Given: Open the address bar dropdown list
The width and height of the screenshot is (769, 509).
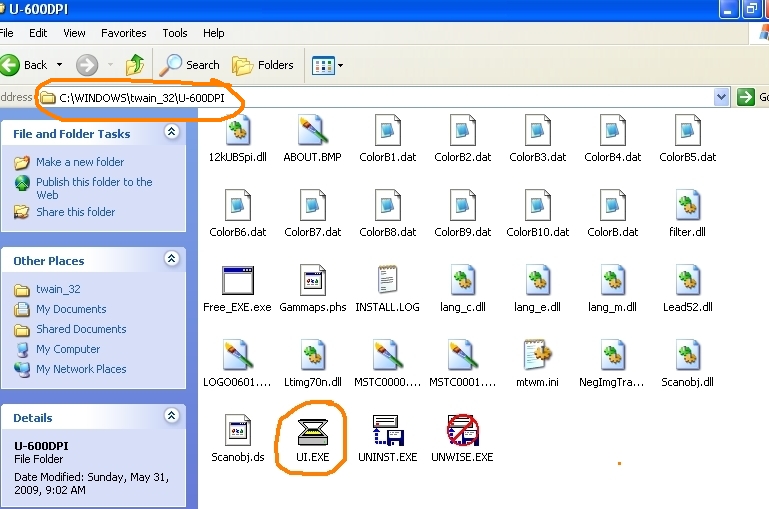Looking at the screenshot, I should coord(721,97).
